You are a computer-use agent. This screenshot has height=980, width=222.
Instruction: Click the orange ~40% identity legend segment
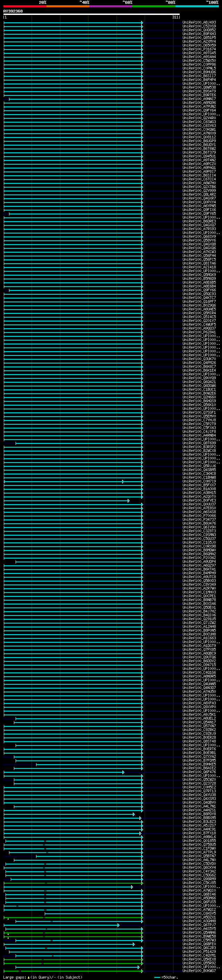68,6
